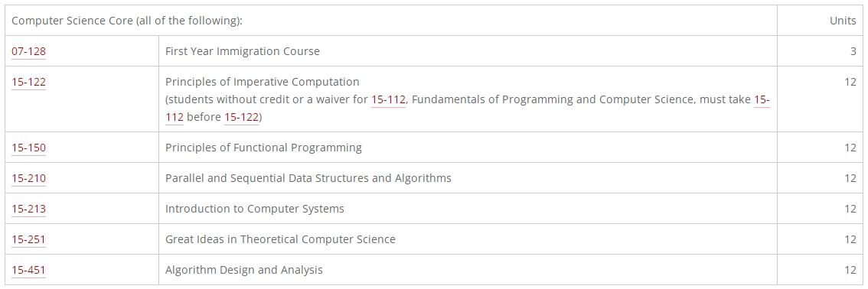Image resolution: width=868 pixels, height=289 pixels.
Task: Visit the 15-251 course link
Action: (29, 239)
